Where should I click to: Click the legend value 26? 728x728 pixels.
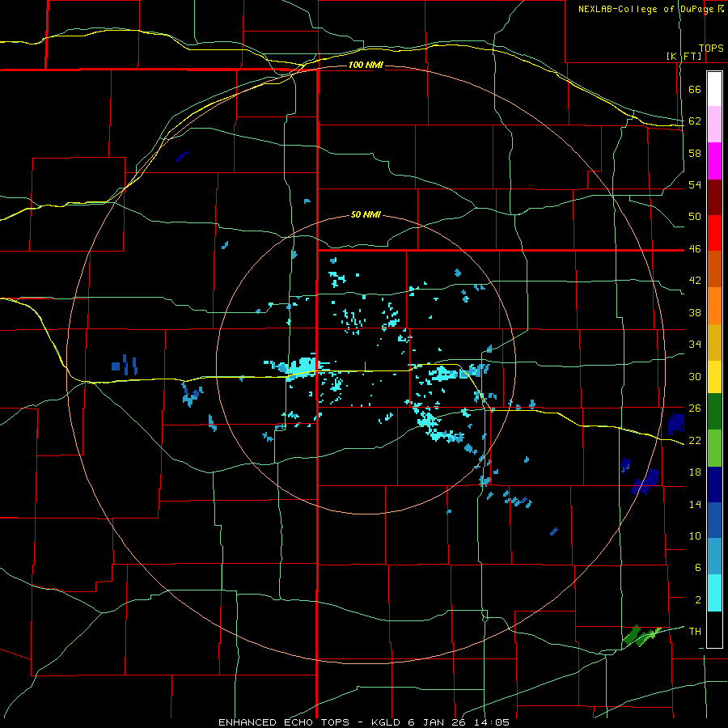coord(695,408)
